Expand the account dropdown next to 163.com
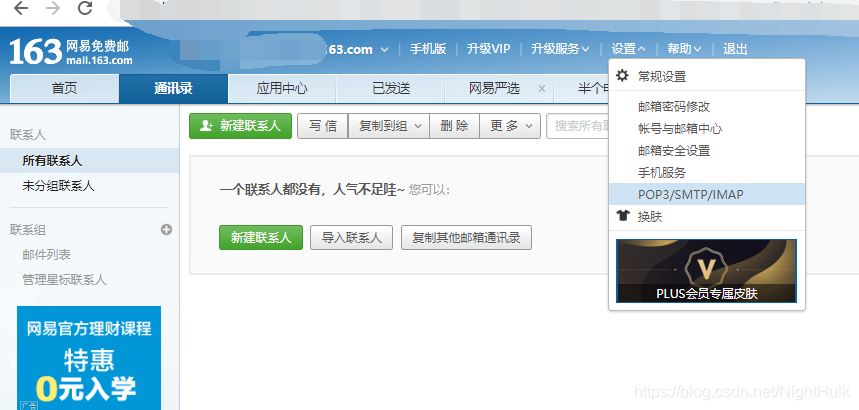The width and height of the screenshot is (859, 410). click(385, 49)
